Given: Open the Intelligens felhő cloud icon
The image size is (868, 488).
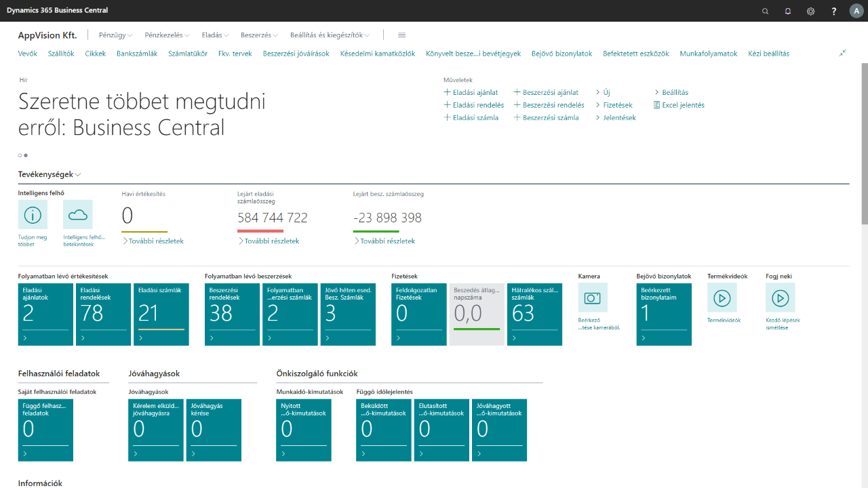Looking at the screenshot, I should pos(78,215).
